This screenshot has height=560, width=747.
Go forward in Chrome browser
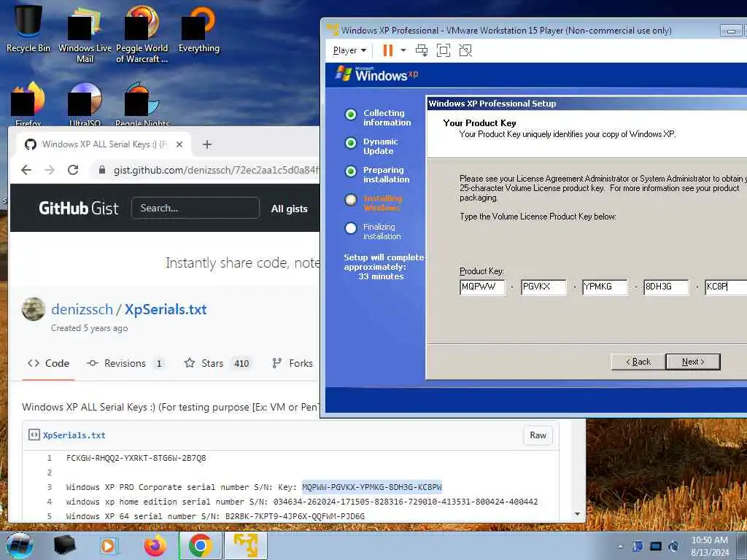(50, 170)
